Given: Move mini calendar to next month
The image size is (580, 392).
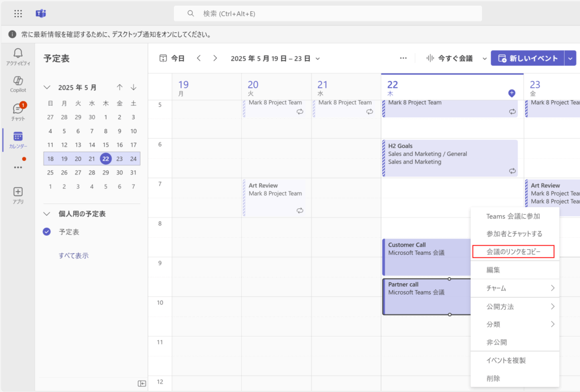Looking at the screenshot, I should [134, 87].
